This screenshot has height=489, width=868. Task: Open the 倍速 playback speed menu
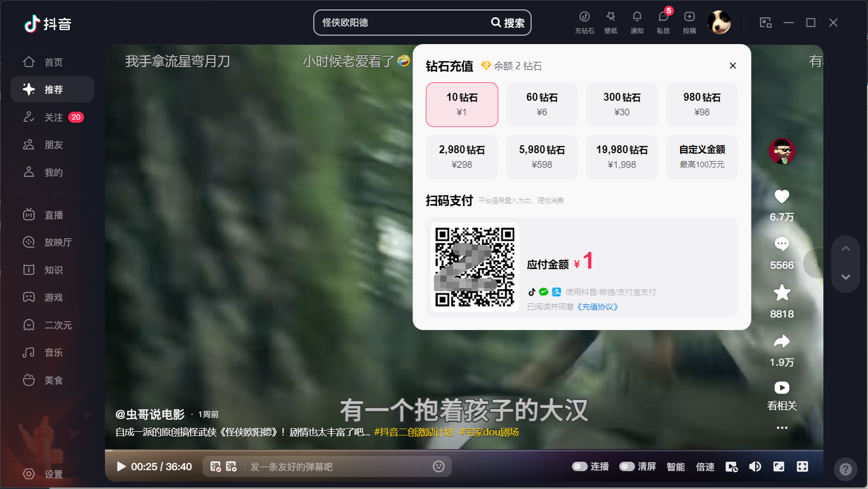pyautogui.click(x=705, y=466)
